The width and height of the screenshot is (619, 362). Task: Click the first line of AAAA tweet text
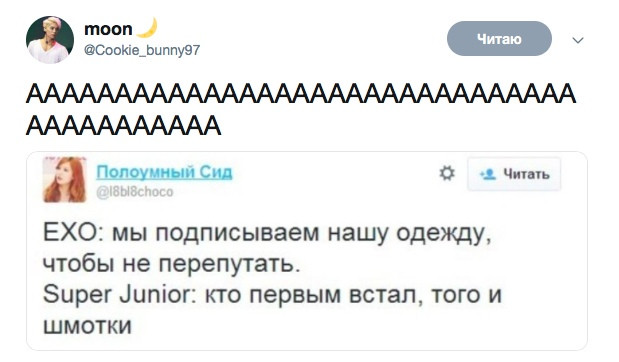(x=301, y=95)
